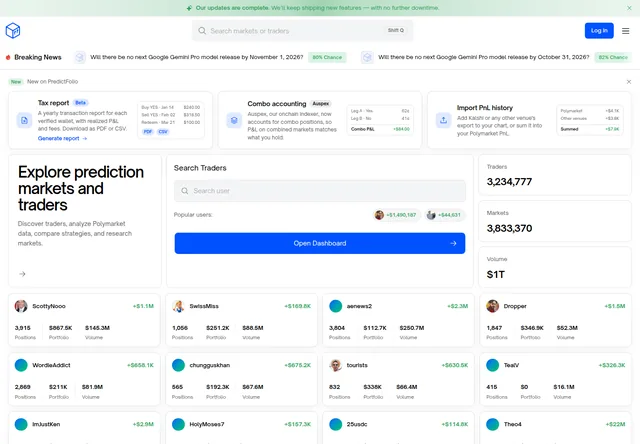Follow the Generate report link
This screenshot has height=444, width=640.
click(62, 138)
